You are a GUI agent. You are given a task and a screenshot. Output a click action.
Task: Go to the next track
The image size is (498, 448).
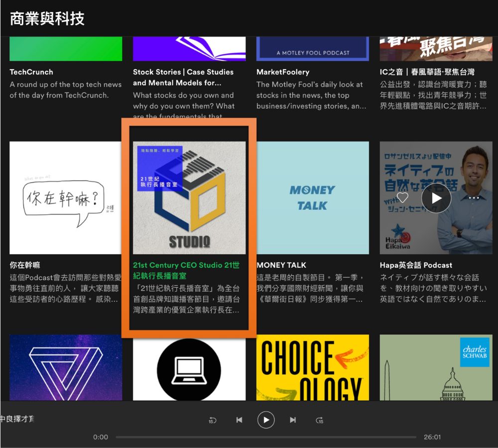pyautogui.click(x=293, y=420)
